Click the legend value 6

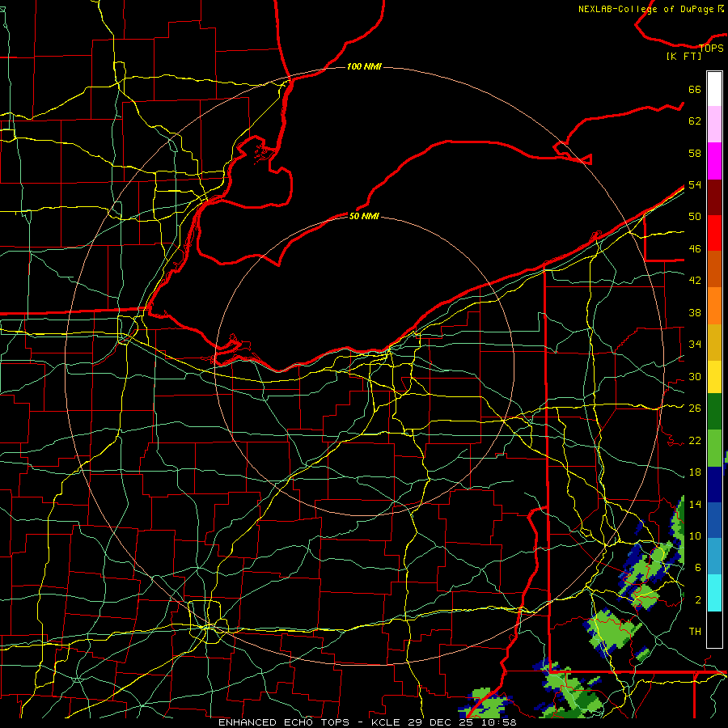[x=698, y=568]
